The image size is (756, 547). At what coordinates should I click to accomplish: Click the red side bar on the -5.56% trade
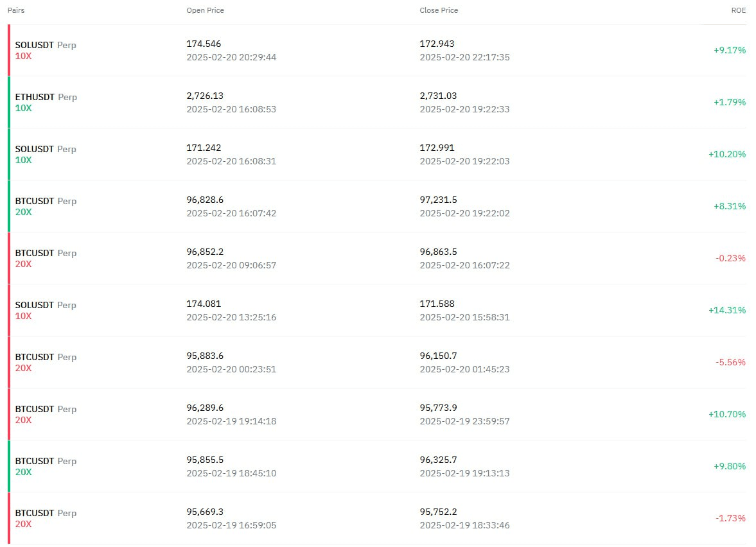click(x=9, y=362)
